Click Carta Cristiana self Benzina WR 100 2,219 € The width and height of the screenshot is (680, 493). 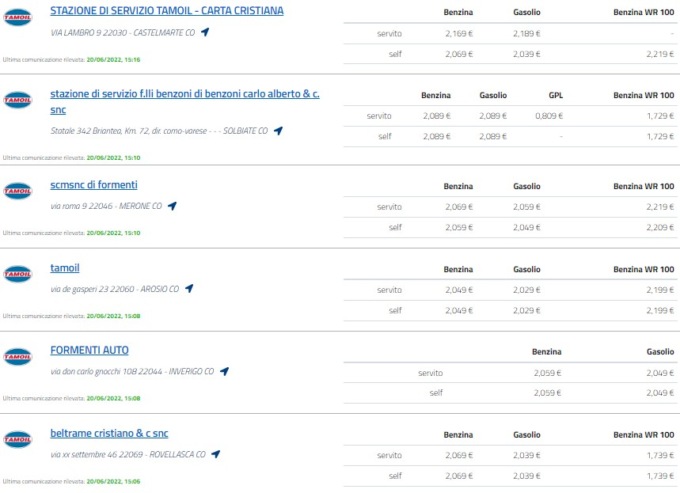660,54
